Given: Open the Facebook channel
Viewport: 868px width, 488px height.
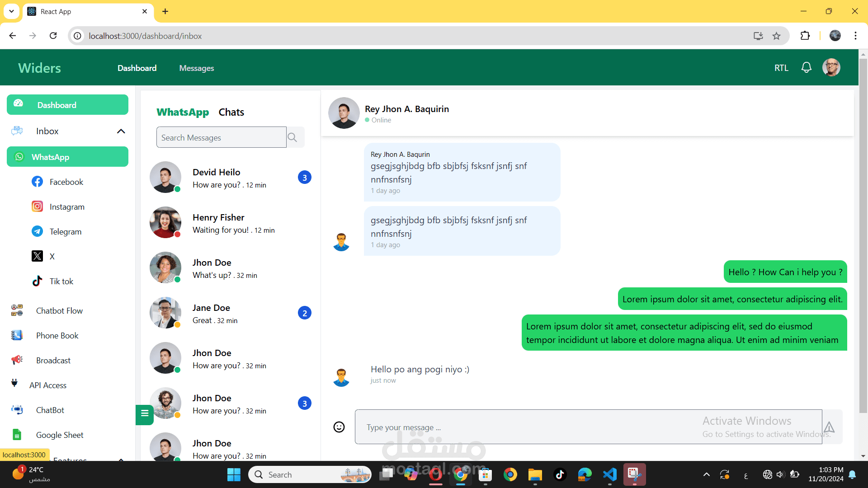Looking at the screenshot, I should click(66, 182).
